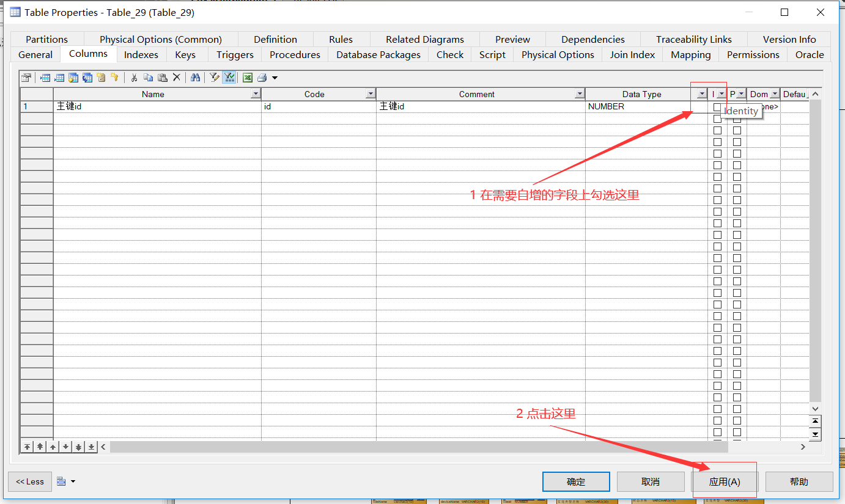845x504 pixels.
Task: Open the Name column header dropdown
Action: 256,94
